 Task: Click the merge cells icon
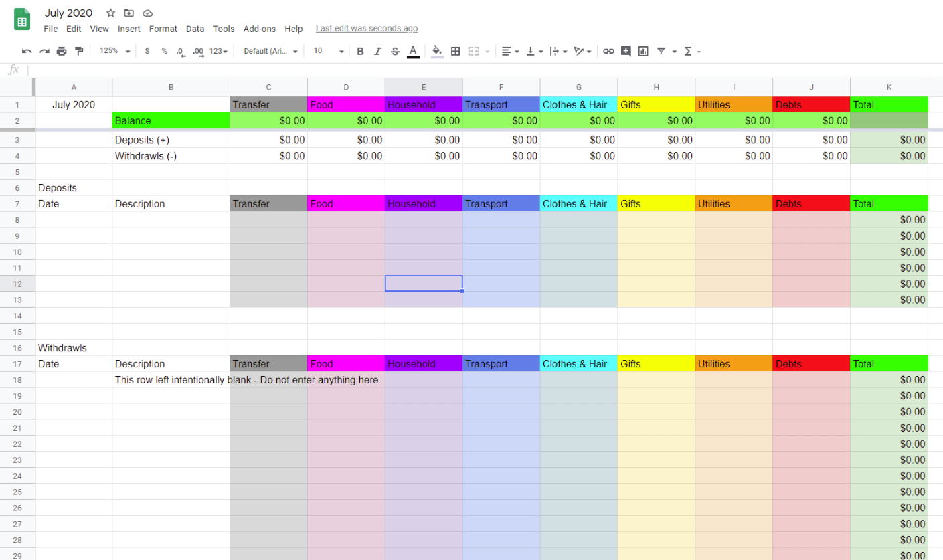tap(474, 51)
